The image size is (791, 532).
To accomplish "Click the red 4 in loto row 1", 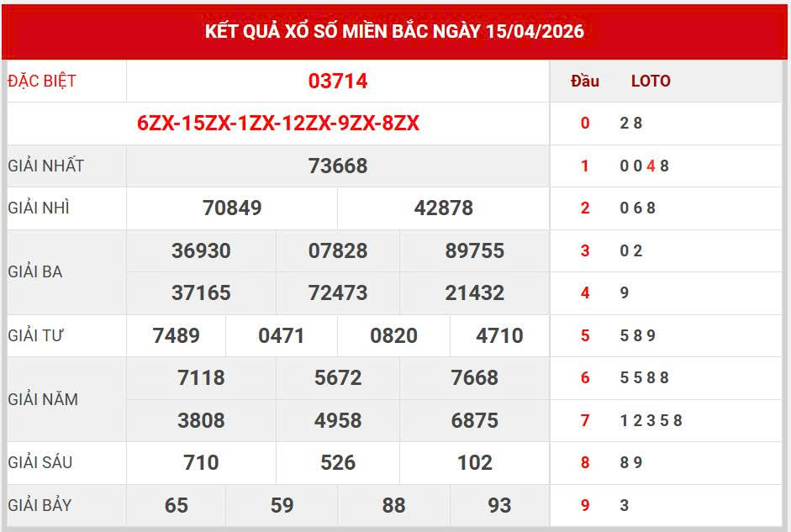I will pyautogui.click(x=651, y=166).
